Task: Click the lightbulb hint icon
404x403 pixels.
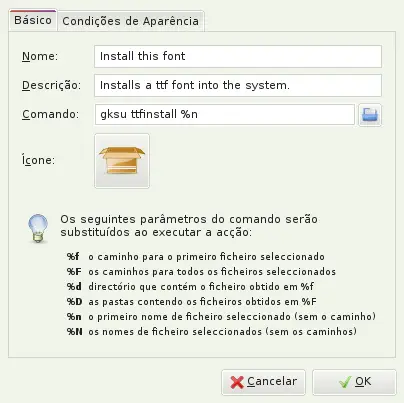Action: [38, 228]
